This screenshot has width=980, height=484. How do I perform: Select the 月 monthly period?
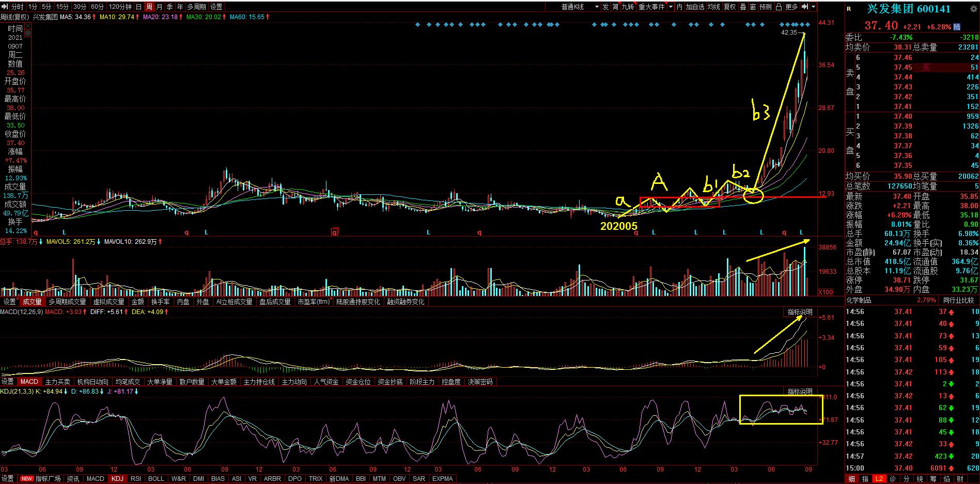(x=160, y=7)
